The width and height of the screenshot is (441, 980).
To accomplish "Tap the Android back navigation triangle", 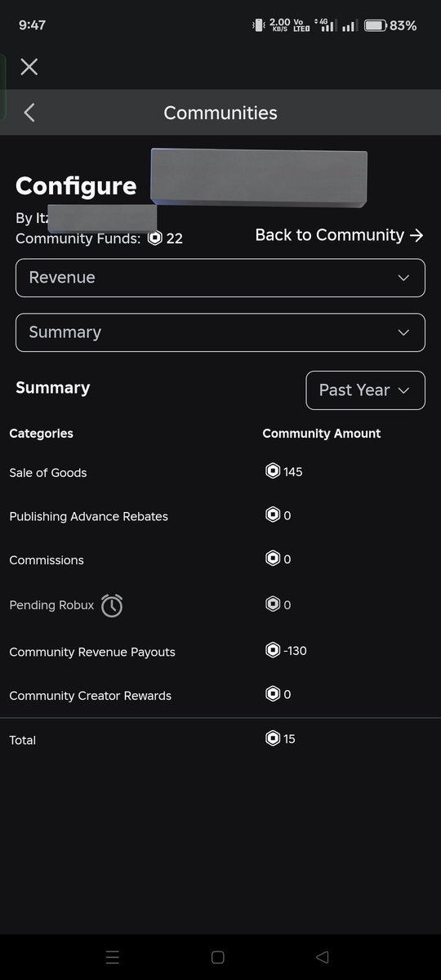I will [x=323, y=956].
